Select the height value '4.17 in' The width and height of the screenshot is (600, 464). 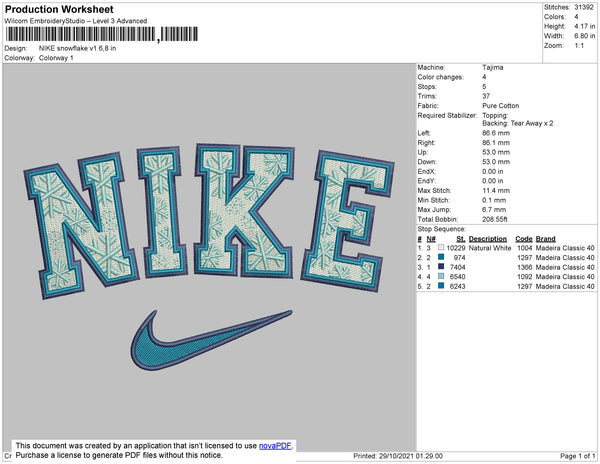(x=584, y=26)
